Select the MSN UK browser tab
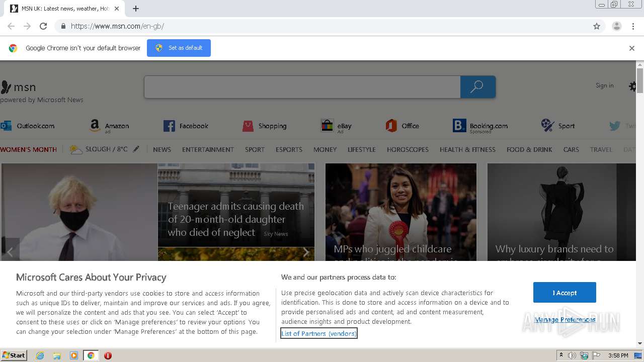The width and height of the screenshot is (644, 362). coord(65,9)
